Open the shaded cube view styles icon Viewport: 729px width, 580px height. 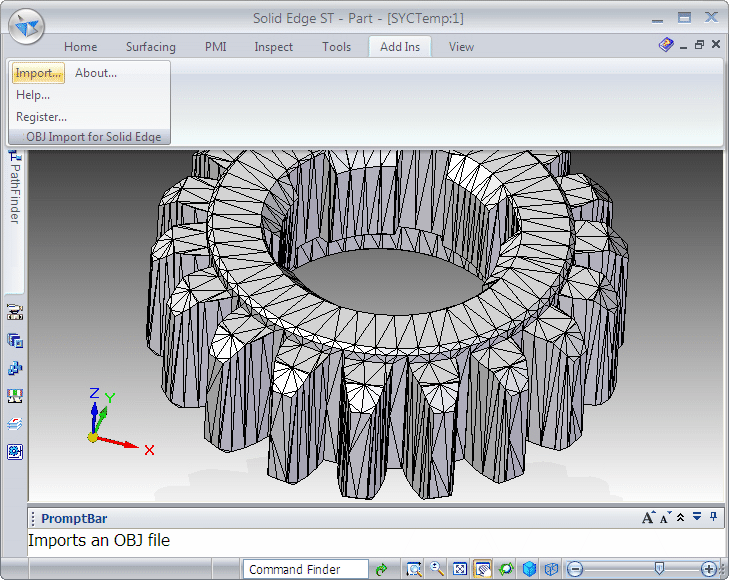529,569
